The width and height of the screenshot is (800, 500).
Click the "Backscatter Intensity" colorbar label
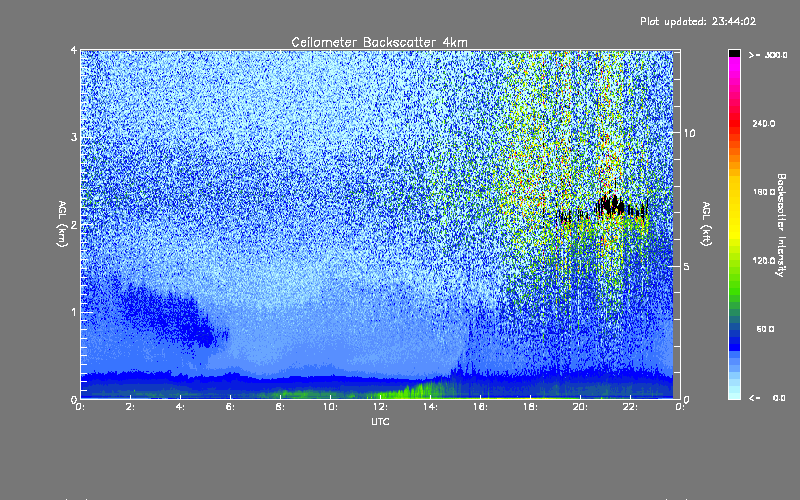(x=781, y=225)
